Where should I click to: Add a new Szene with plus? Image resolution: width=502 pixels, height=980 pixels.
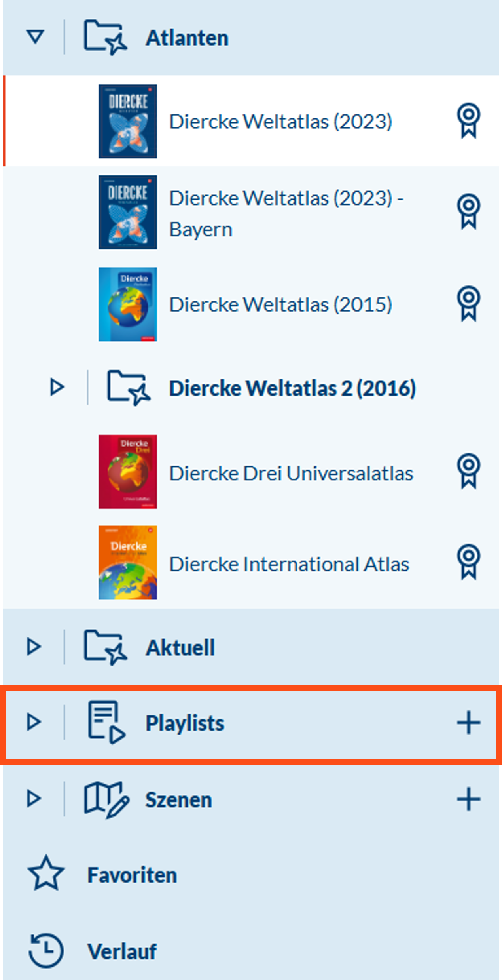click(468, 799)
